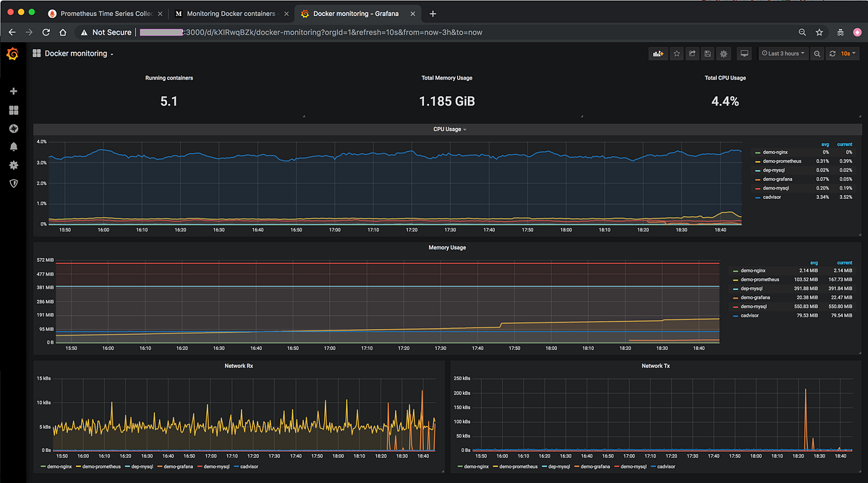Enable Cycle view mode (TV icon)
Image resolution: width=868 pixels, height=483 pixels.
(x=744, y=54)
